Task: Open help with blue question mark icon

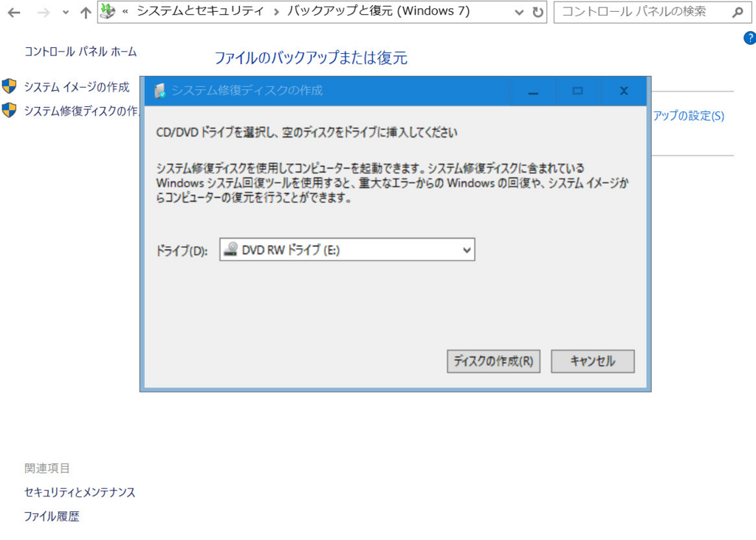Action: click(x=750, y=38)
